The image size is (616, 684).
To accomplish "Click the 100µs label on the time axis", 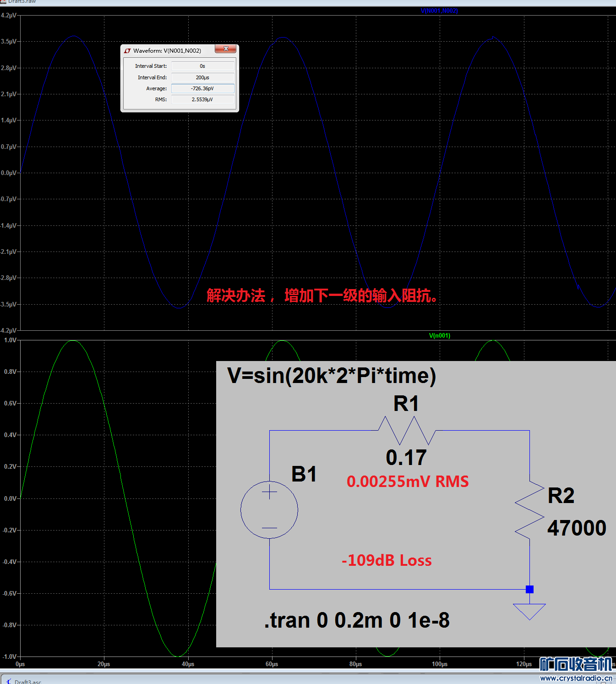I will (440, 664).
